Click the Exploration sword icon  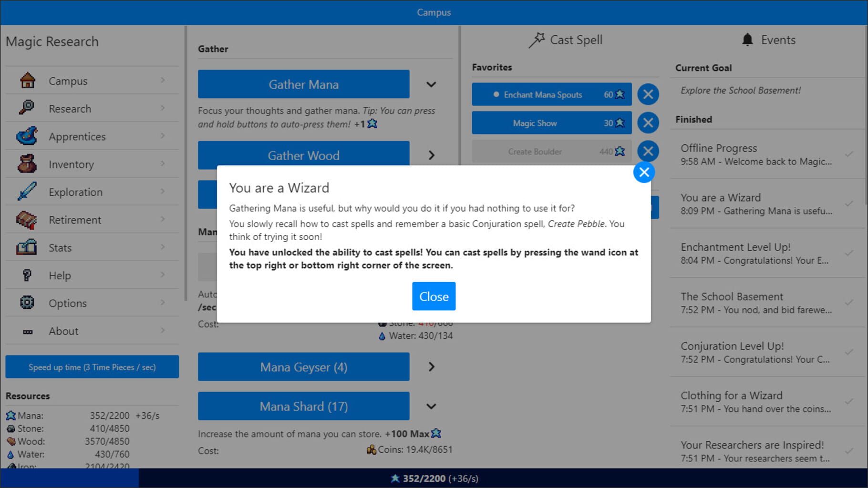(x=27, y=192)
